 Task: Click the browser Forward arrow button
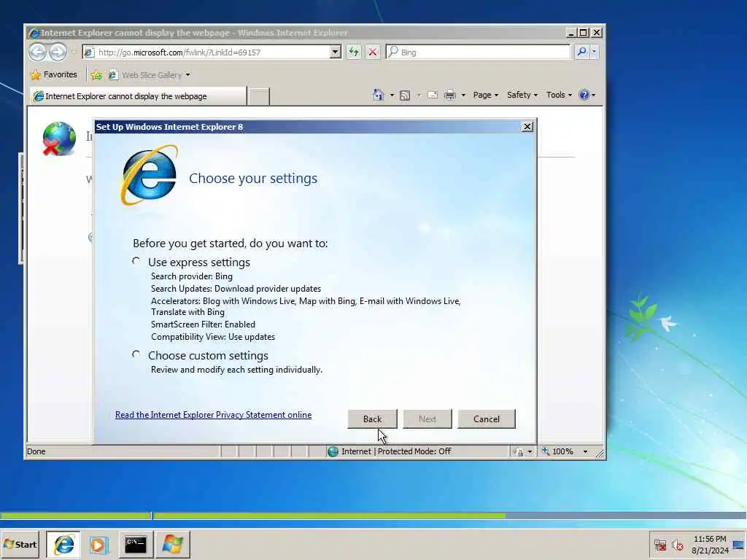(x=58, y=52)
